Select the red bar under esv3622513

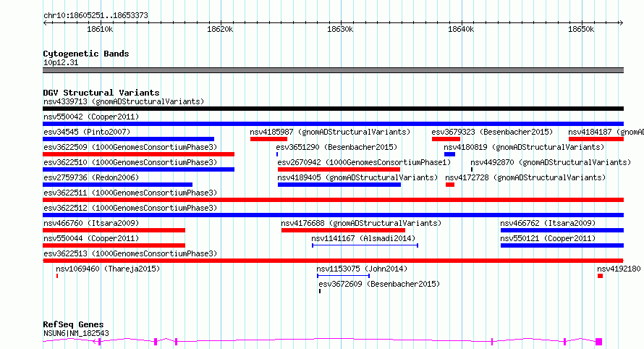coord(333,261)
